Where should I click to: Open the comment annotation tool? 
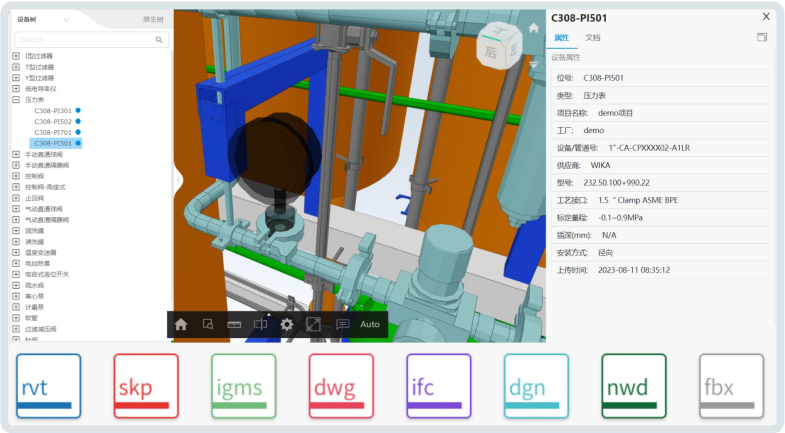(x=342, y=324)
